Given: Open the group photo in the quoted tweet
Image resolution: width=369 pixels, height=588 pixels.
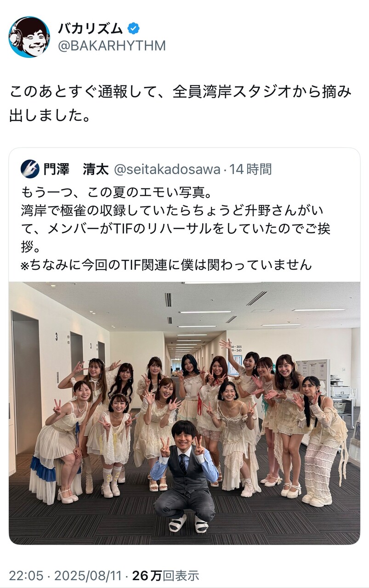Looking at the screenshot, I should tap(184, 413).
